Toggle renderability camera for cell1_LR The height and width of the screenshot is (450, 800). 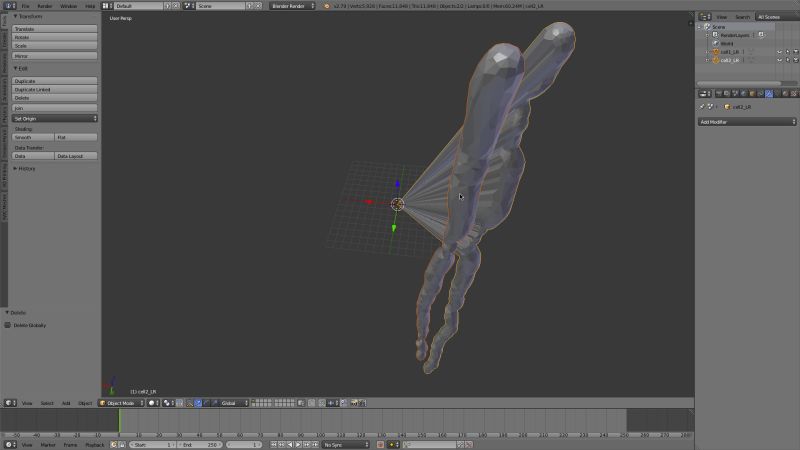pos(795,52)
